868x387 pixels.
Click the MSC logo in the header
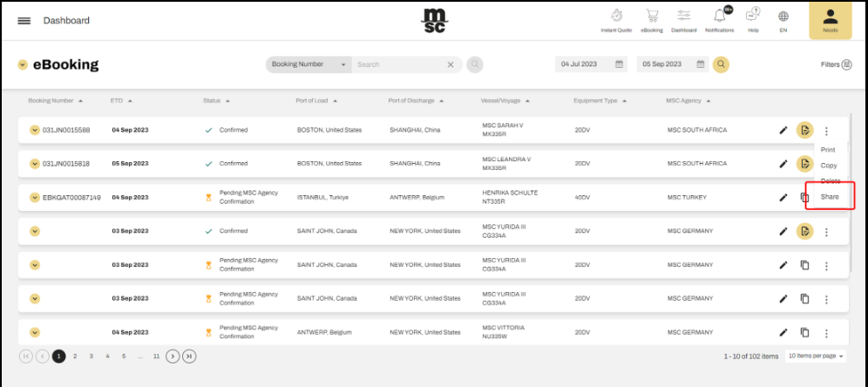435,21
